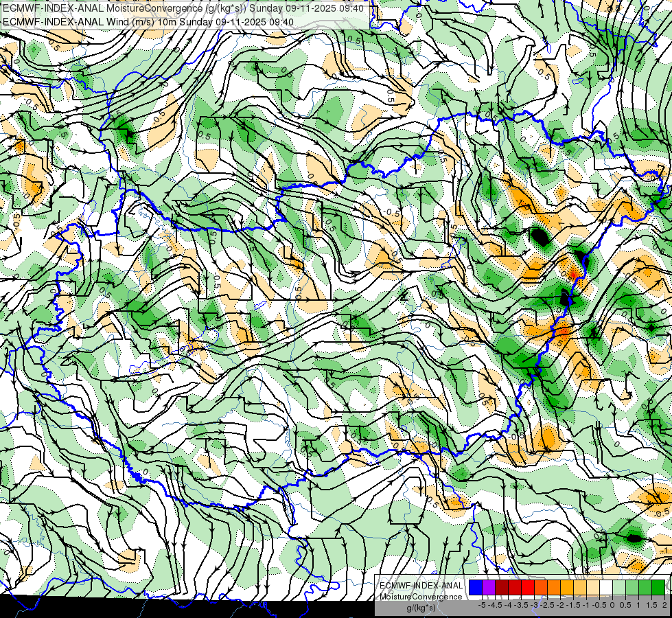Screen dimensions: 672x618
Task: Click the dark maroon legend swatch
Action: coord(502,587)
